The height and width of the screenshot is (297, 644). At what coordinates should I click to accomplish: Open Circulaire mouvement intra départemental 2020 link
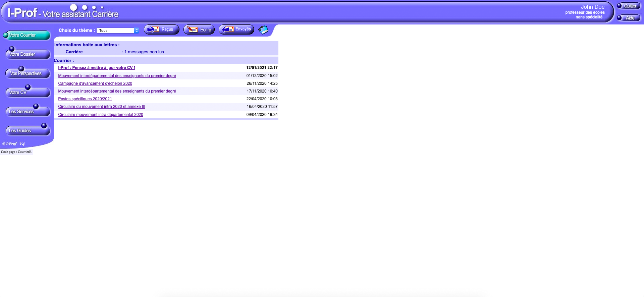coord(101,115)
